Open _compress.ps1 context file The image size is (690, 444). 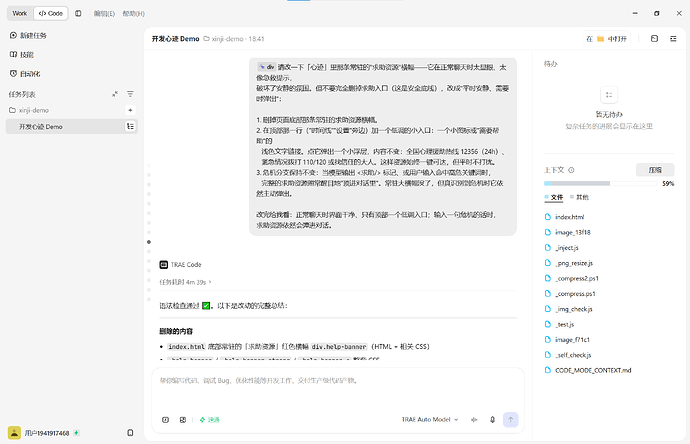pos(570,294)
